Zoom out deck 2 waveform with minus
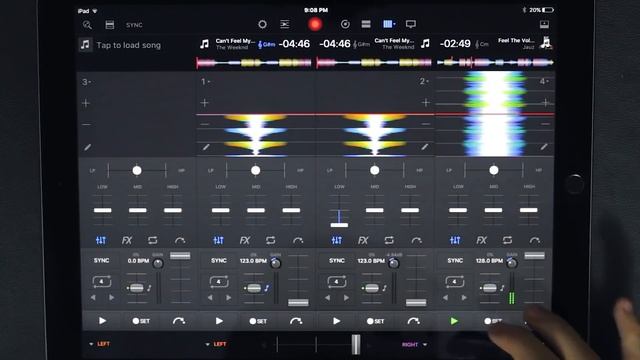Image resolution: width=640 pixels, height=360 pixels. pyautogui.click(x=426, y=124)
